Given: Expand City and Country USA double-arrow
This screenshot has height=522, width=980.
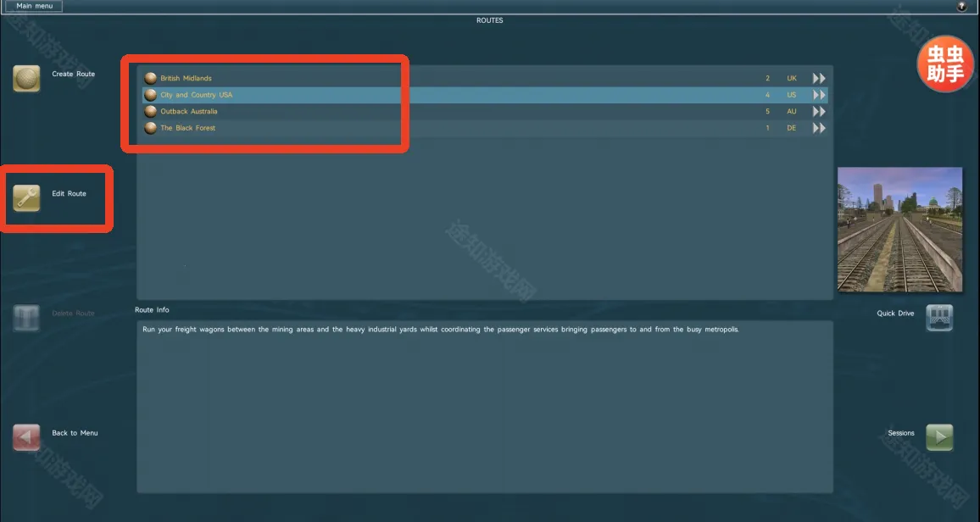Looking at the screenshot, I should point(819,95).
